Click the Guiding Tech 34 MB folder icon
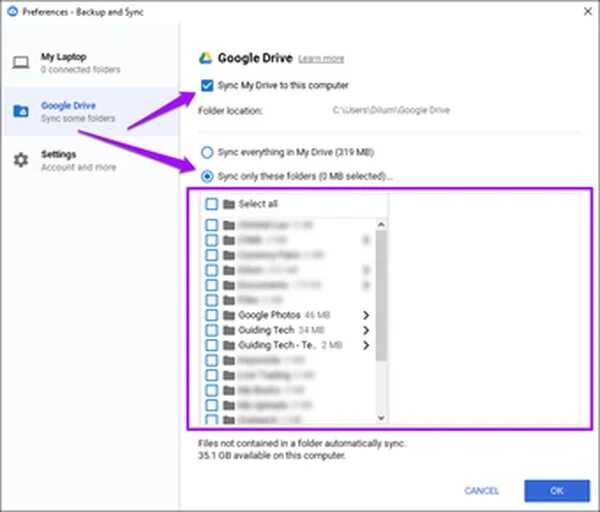Image resolution: width=600 pixels, height=512 pixels. tap(229, 330)
